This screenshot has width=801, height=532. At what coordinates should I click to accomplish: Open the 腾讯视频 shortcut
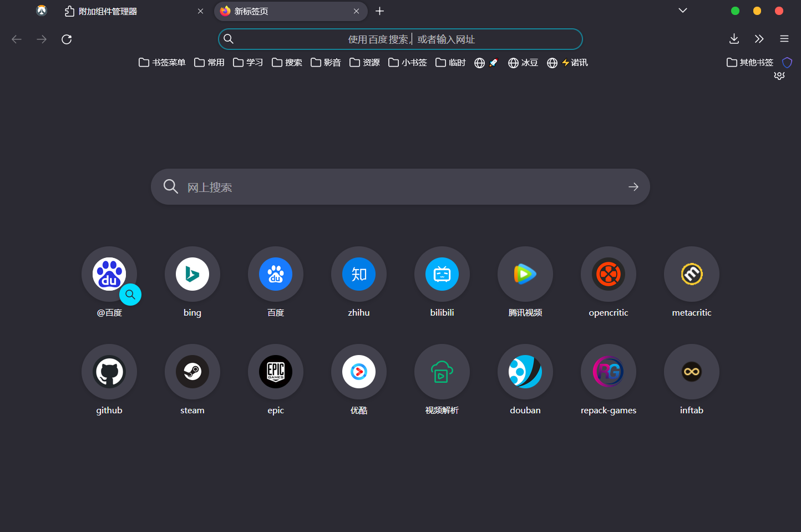(x=525, y=274)
